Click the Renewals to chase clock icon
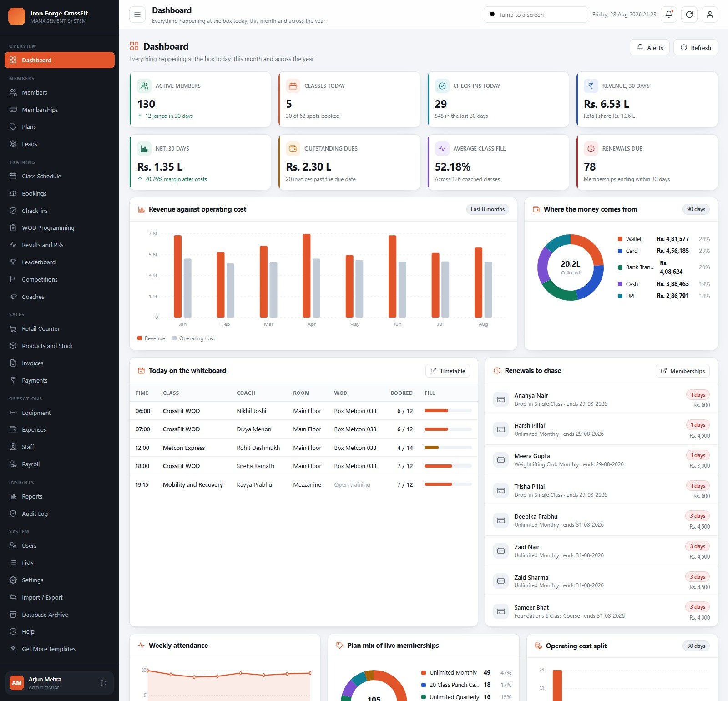 click(x=497, y=371)
